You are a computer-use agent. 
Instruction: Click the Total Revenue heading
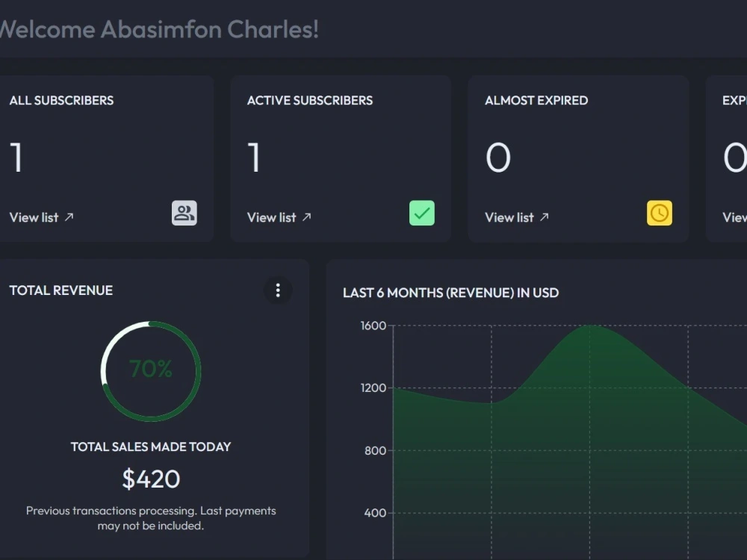coord(61,290)
